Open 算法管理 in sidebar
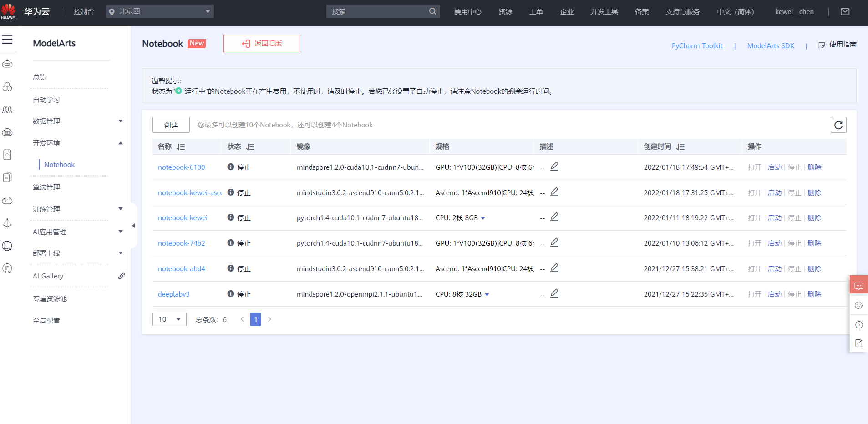Image resolution: width=868 pixels, height=424 pixels. [46, 187]
